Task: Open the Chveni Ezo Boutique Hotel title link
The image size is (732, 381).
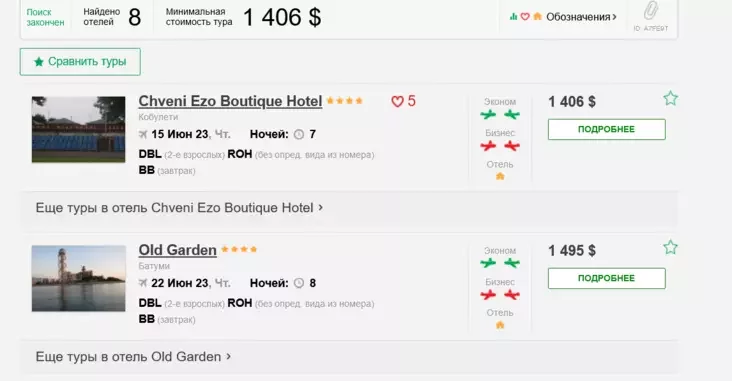Action: (230, 101)
